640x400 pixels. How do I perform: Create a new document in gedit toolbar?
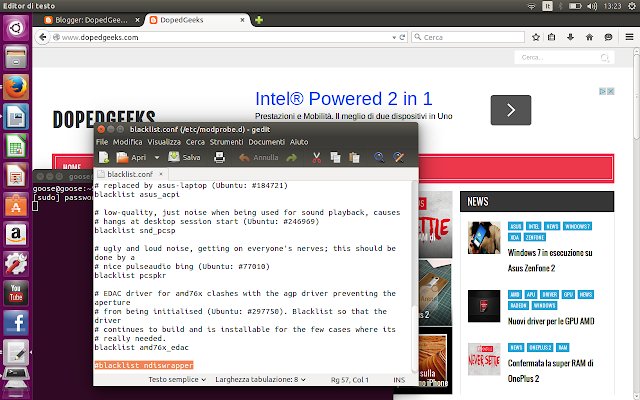pyautogui.click(x=104, y=157)
